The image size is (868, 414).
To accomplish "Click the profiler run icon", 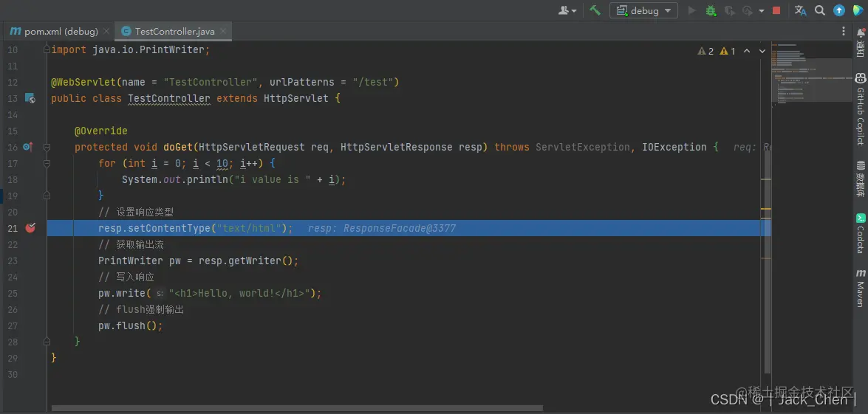I will [748, 10].
